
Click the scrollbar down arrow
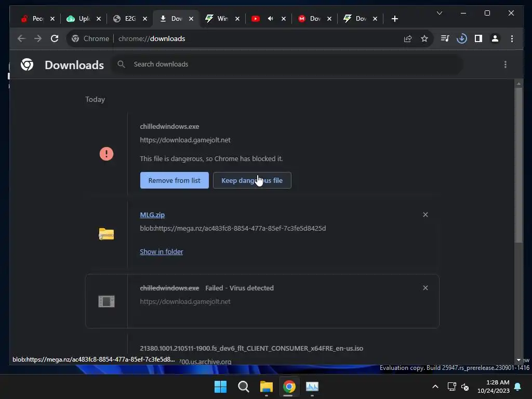(x=518, y=360)
